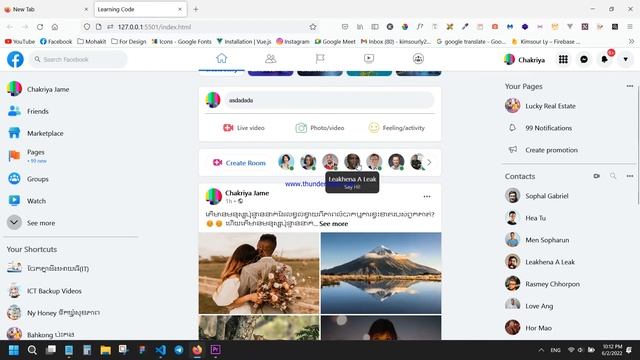Open Google Meet bookmark
The height and width of the screenshot is (360, 640).
[x=335, y=42]
